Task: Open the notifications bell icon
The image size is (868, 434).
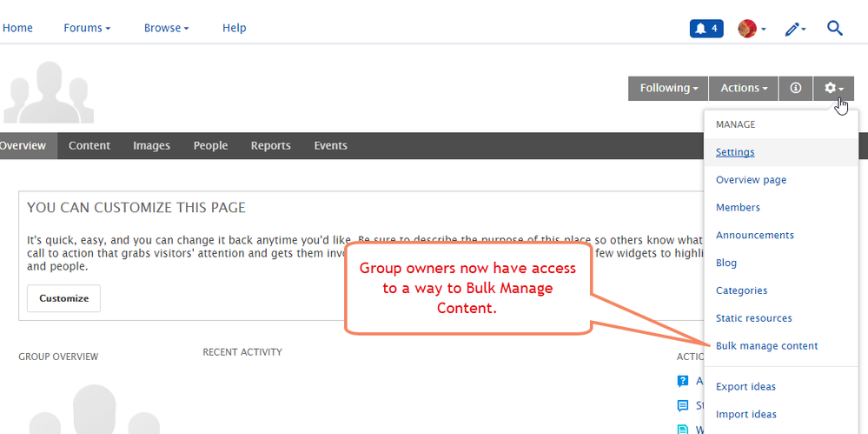Action: tap(706, 29)
